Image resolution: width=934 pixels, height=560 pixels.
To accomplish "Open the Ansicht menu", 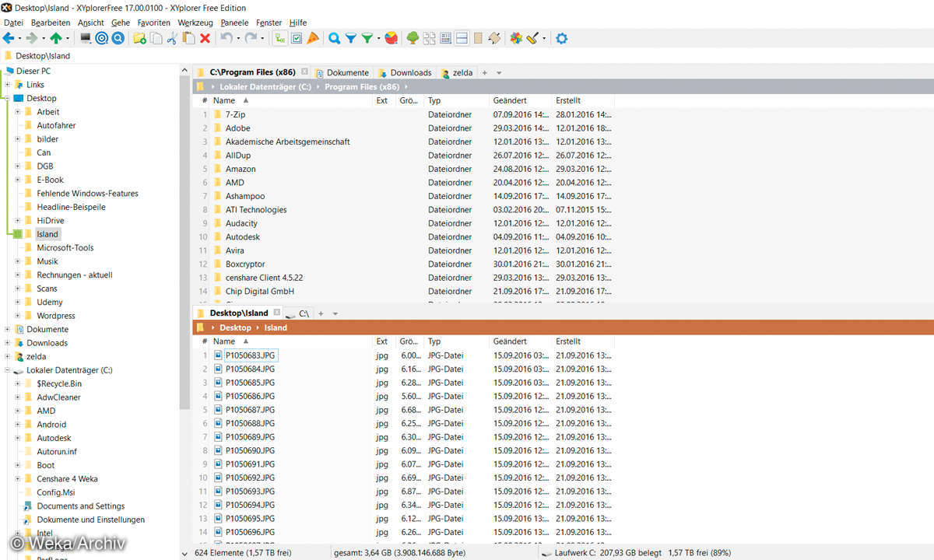I will click(91, 23).
